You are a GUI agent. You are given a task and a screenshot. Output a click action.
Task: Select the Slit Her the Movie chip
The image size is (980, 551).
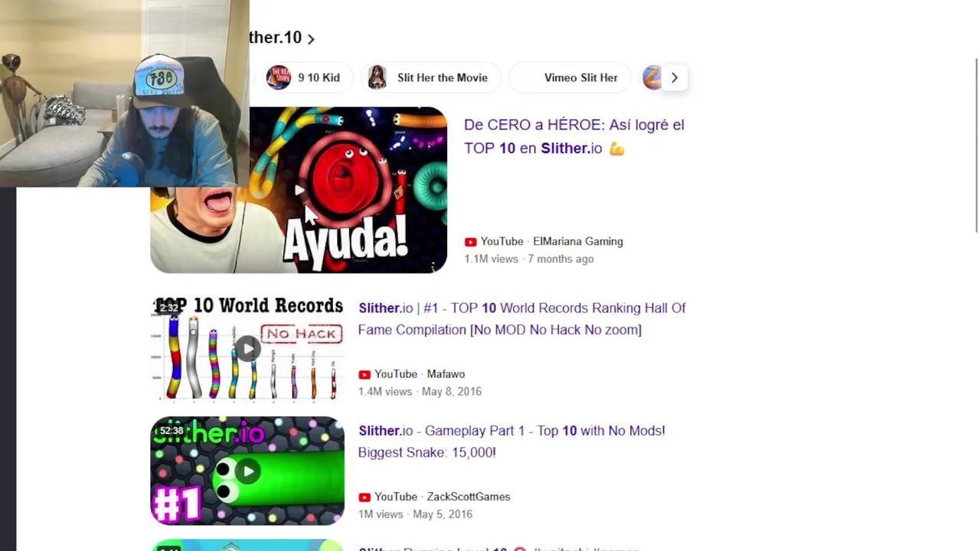[430, 77]
